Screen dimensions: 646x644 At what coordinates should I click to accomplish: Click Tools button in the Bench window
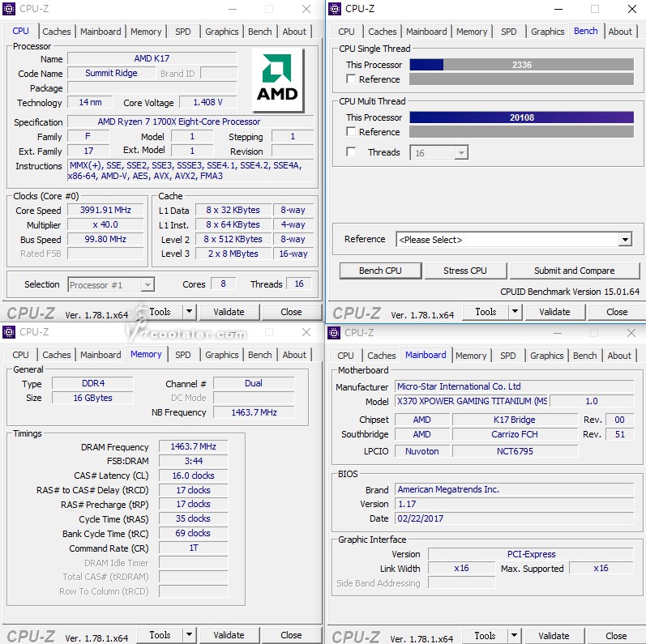pos(486,312)
